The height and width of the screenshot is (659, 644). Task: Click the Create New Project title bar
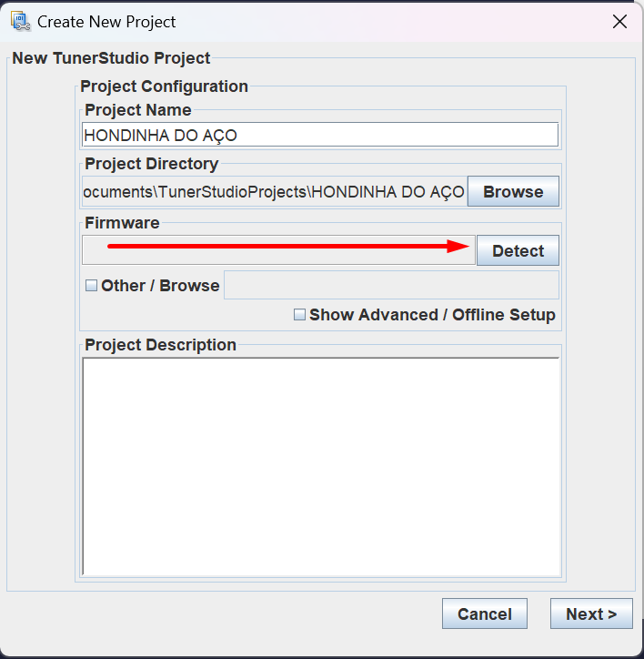[273, 21]
